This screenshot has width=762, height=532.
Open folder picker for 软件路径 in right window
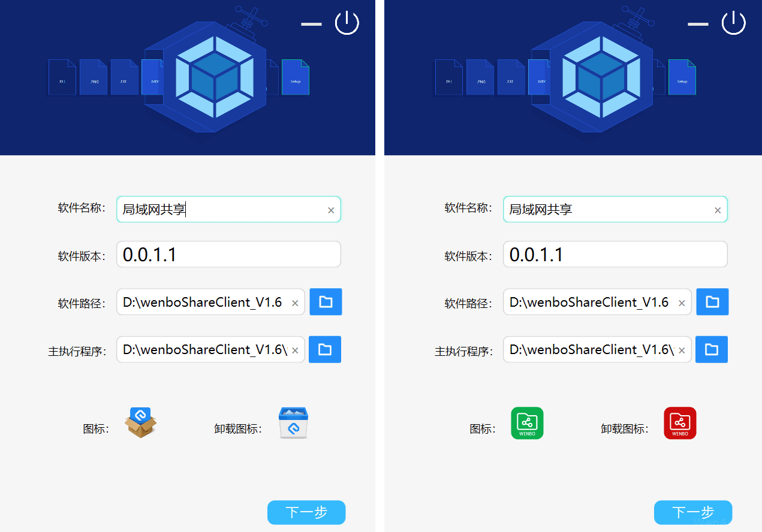712,302
